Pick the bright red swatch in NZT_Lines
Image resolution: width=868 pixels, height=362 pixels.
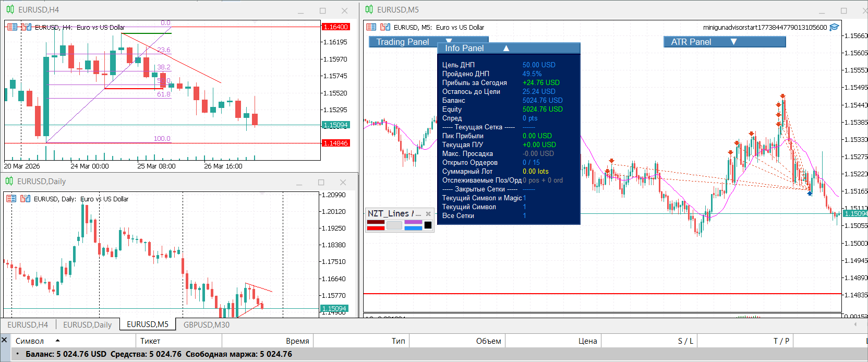[376, 228]
